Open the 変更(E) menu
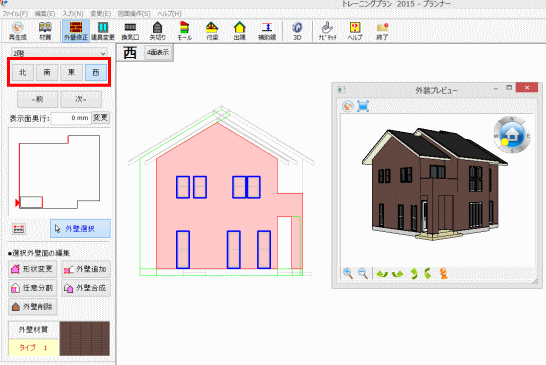 pos(101,14)
